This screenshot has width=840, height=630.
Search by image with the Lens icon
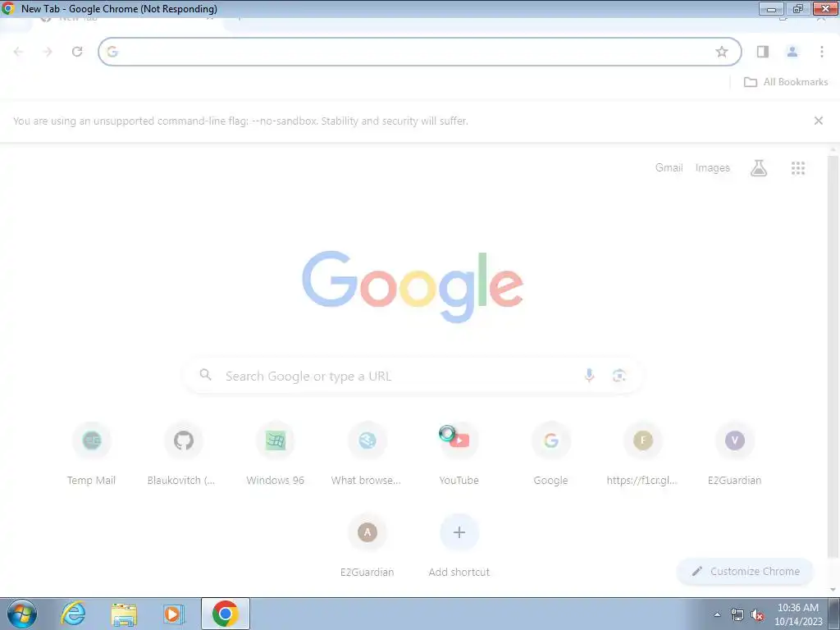tap(619, 376)
